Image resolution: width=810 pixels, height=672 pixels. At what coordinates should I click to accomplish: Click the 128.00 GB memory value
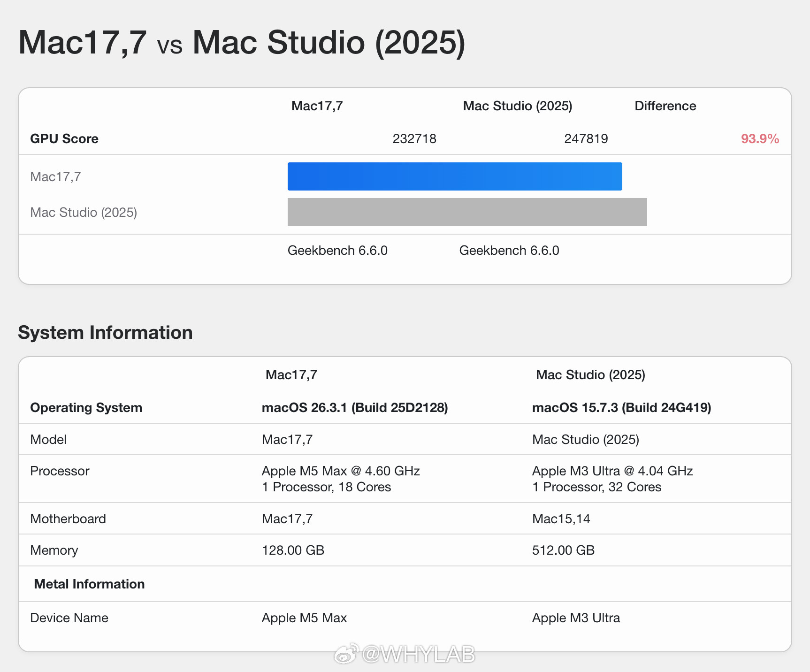coord(293,550)
